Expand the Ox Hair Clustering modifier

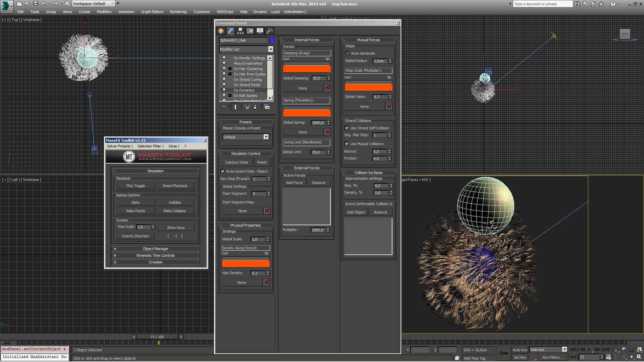(x=230, y=69)
